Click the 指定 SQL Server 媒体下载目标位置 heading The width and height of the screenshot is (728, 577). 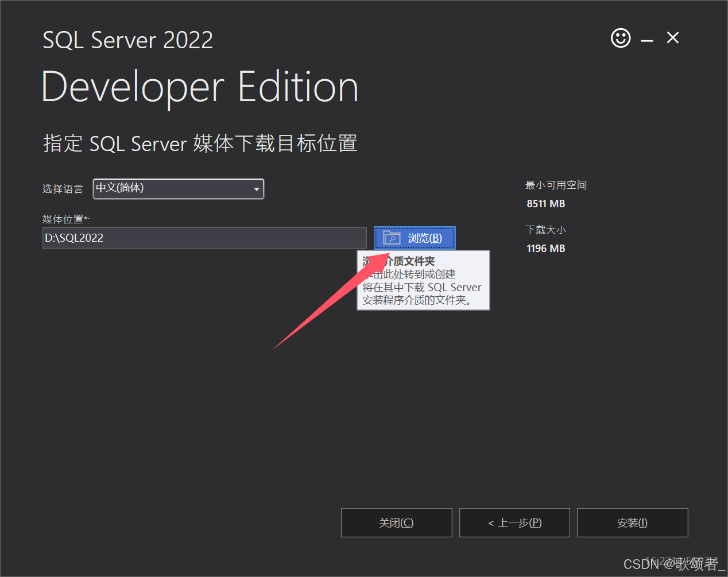(x=200, y=143)
